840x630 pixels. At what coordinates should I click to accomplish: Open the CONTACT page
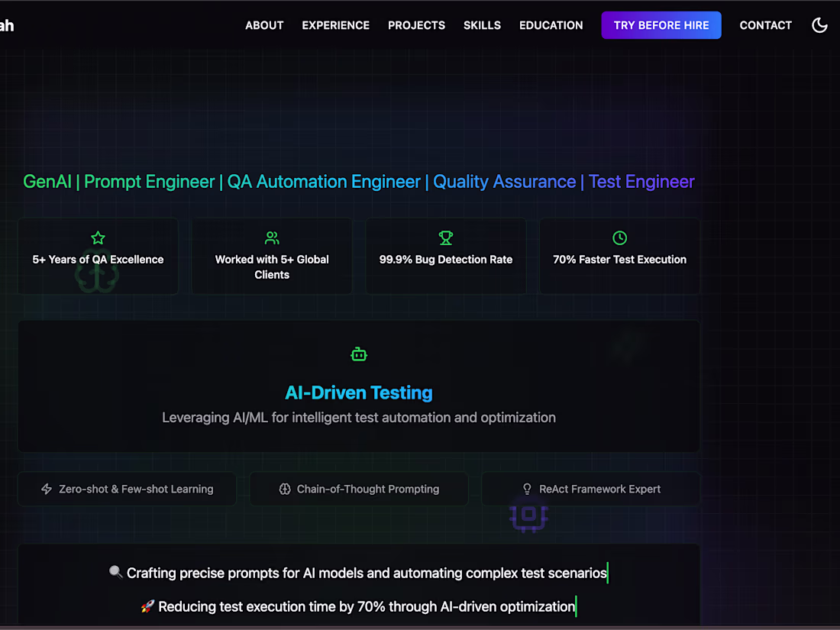click(765, 25)
